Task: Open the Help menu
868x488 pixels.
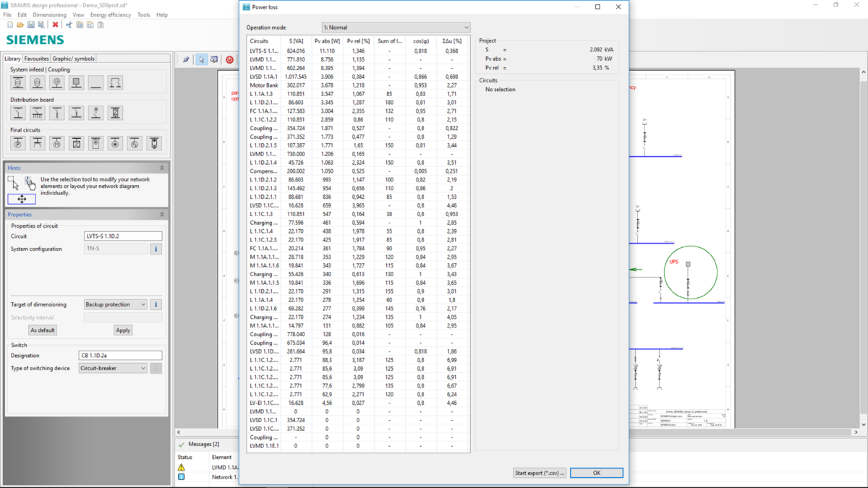Action: (x=162, y=14)
